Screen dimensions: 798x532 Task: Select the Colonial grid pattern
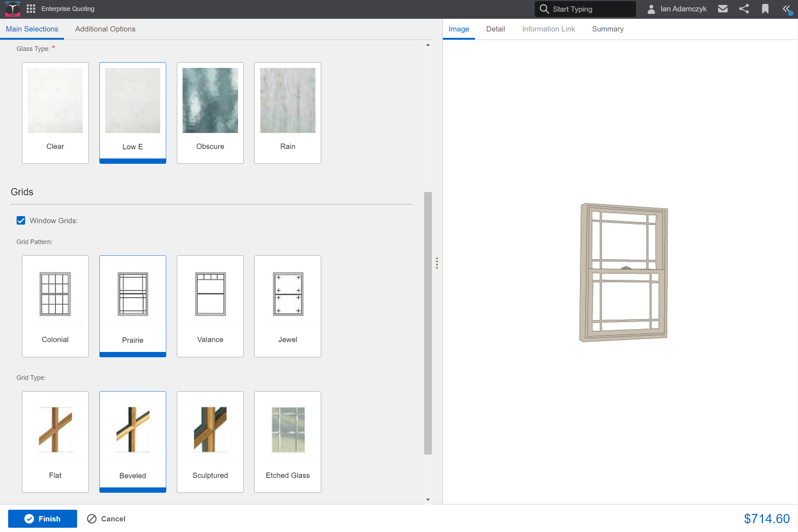pos(55,306)
